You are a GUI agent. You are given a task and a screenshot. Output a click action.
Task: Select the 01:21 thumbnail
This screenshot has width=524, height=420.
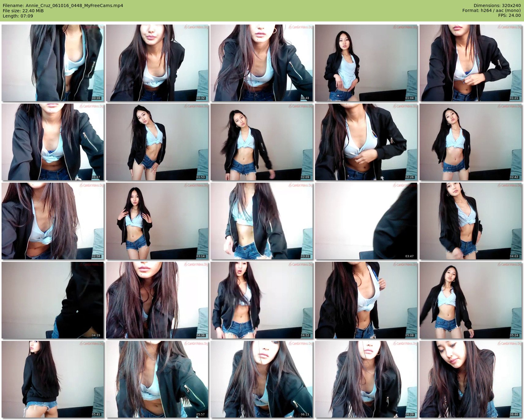[x=471, y=63]
